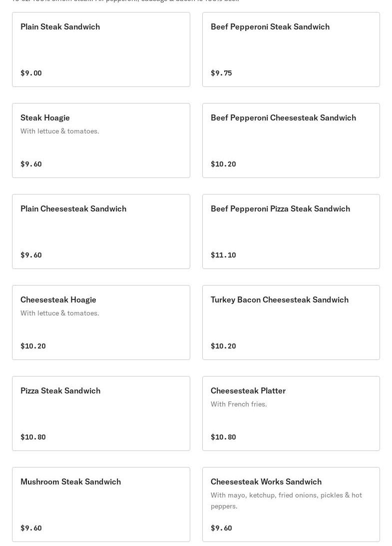
Task: Open the Plain Steak Sandwich item
Action: pyautogui.click(x=60, y=27)
